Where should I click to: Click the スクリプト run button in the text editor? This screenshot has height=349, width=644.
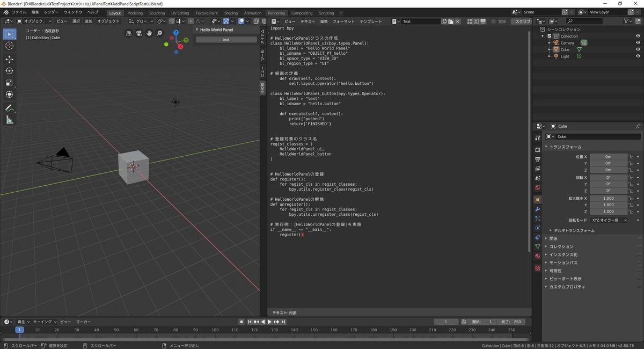[x=522, y=21]
